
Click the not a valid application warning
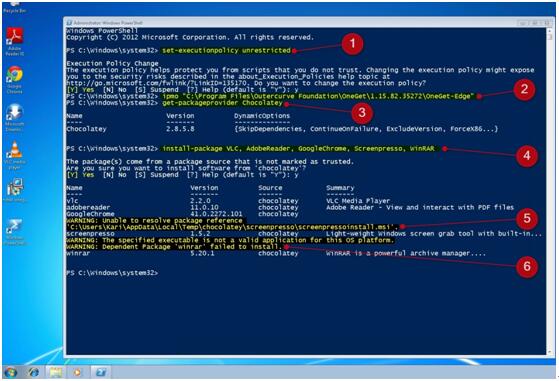coord(230,240)
